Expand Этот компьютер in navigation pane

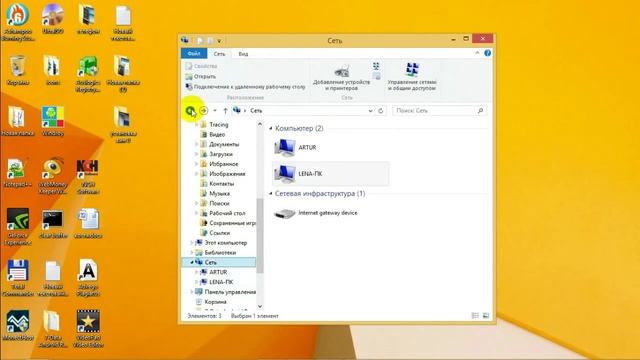[191, 242]
